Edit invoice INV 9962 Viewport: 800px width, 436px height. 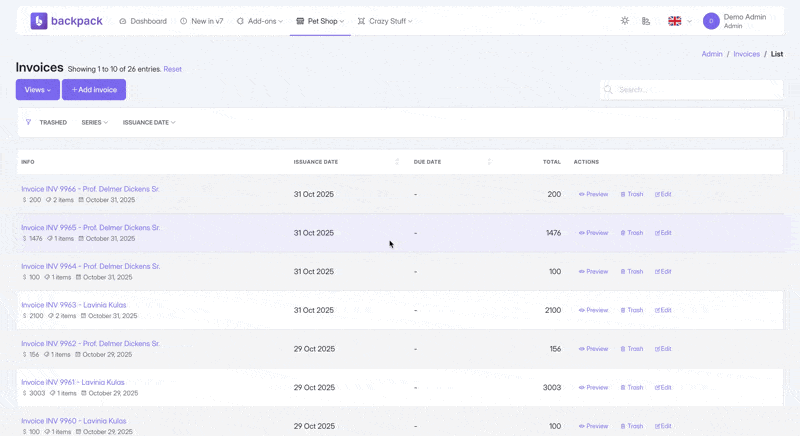pyautogui.click(x=663, y=349)
